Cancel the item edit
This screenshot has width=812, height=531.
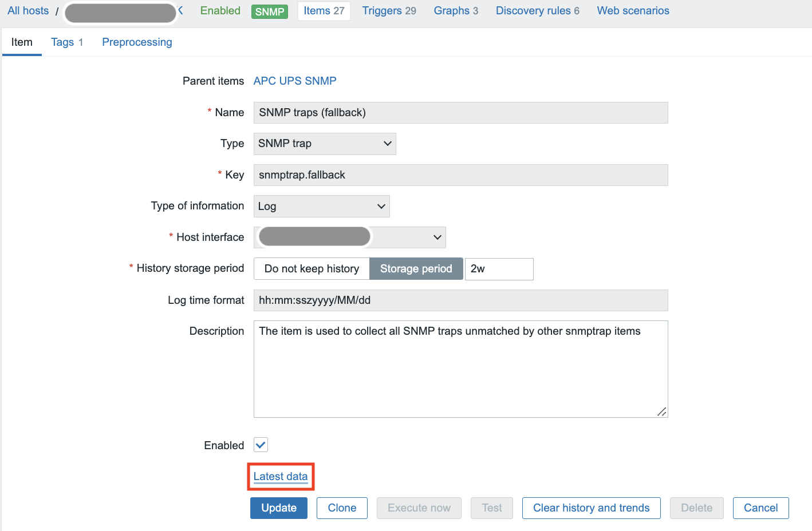click(x=760, y=508)
